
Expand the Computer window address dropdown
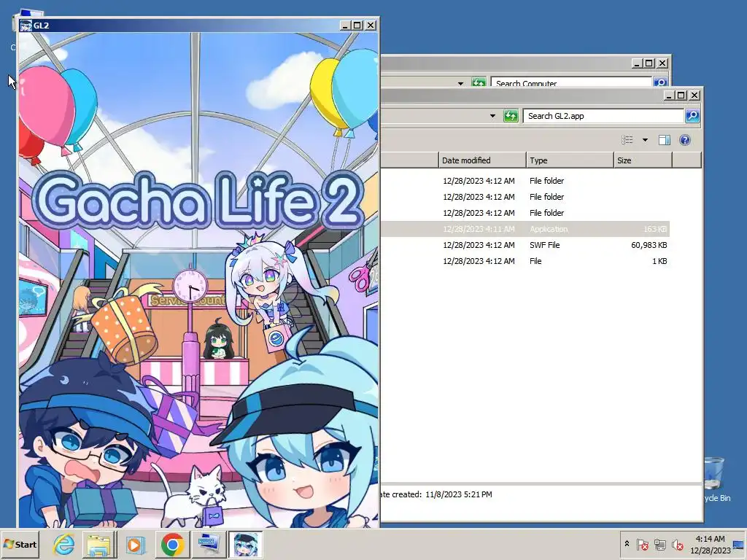[x=460, y=83]
